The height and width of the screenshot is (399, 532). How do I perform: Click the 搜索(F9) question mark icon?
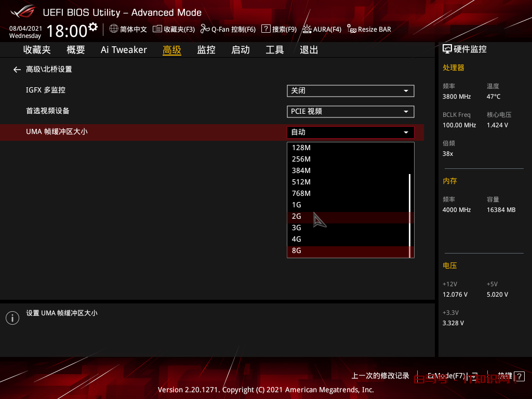coord(265,29)
